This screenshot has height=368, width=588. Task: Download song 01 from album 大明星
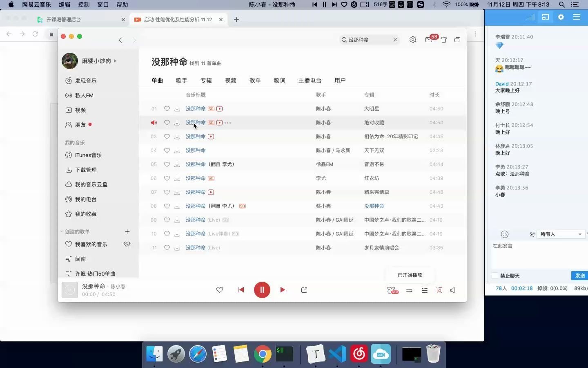(x=177, y=109)
